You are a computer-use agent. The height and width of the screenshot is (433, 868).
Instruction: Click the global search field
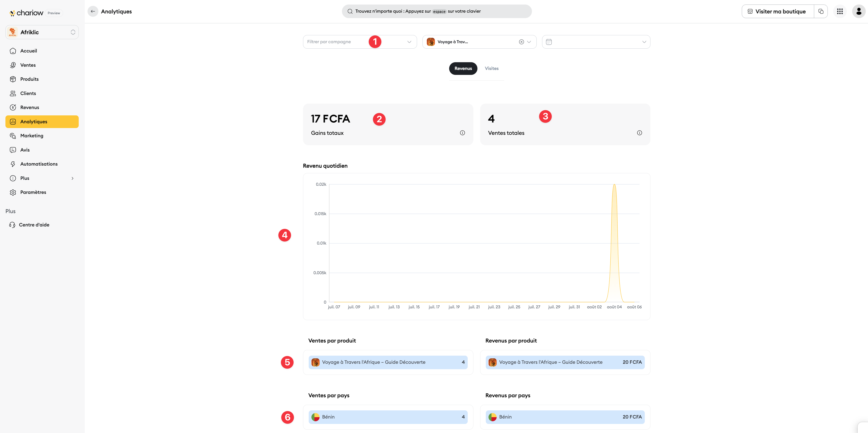(x=437, y=11)
